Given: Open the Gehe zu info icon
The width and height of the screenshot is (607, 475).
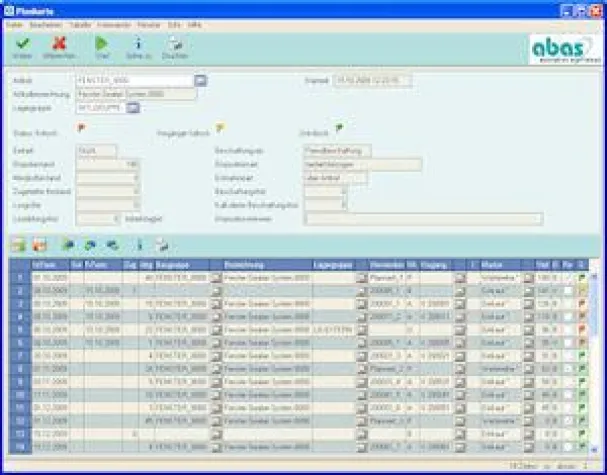Looking at the screenshot, I should pyautogui.click(x=138, y=44).
